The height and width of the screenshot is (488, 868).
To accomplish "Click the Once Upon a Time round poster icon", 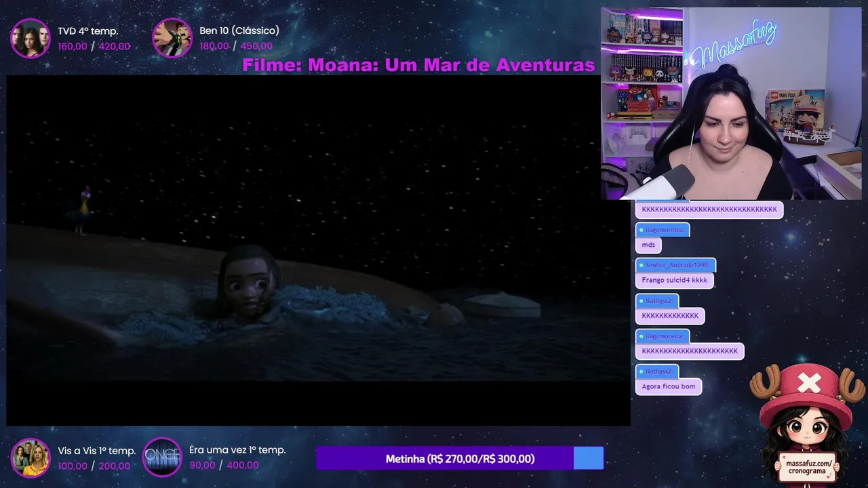I will pyautogui.click(x=163, y=457).
